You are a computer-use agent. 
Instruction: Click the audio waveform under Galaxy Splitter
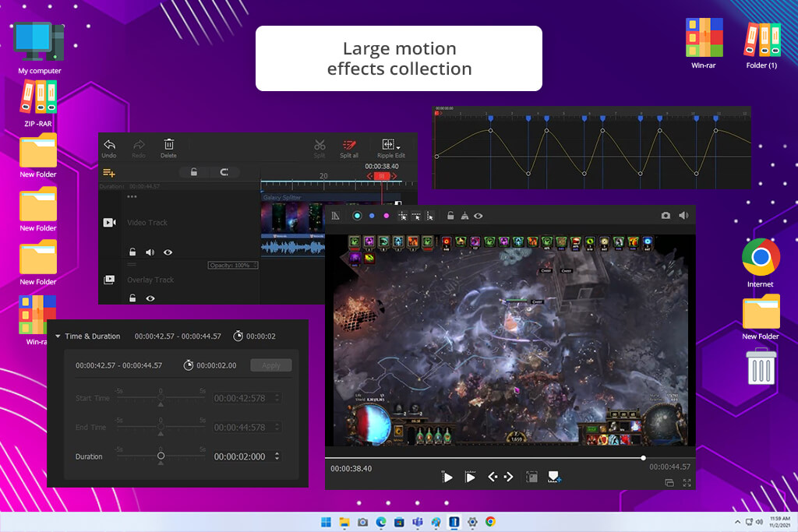293,248
